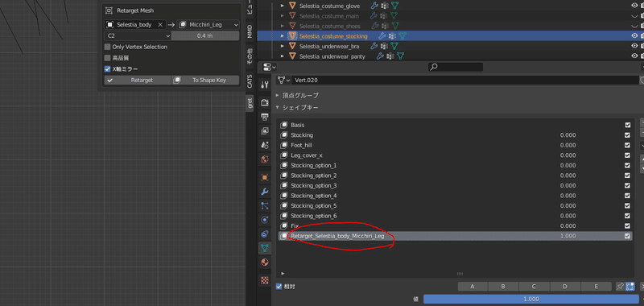The image size is (644, 306).
Task: Click wrench modifier icon on Selestia_underwear_bra row
Action: (x=374, y=46)
